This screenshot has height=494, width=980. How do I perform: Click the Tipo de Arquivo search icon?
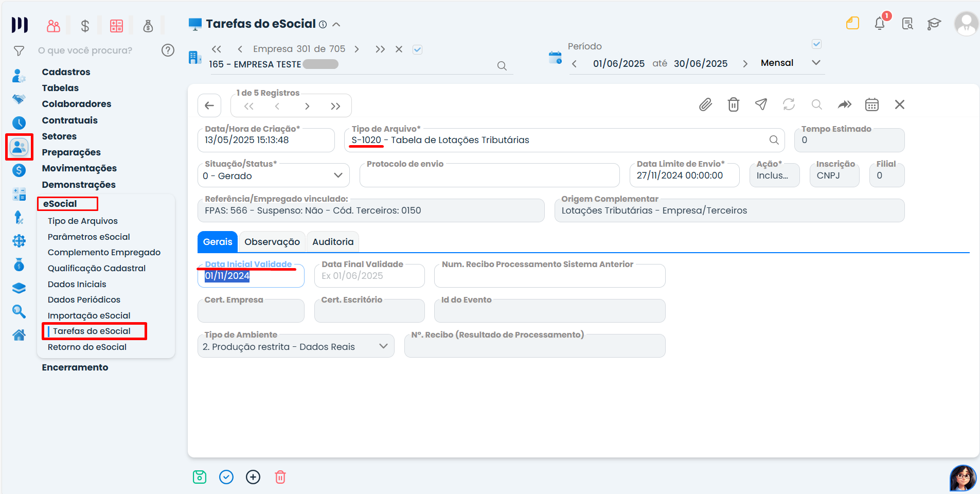774,140
